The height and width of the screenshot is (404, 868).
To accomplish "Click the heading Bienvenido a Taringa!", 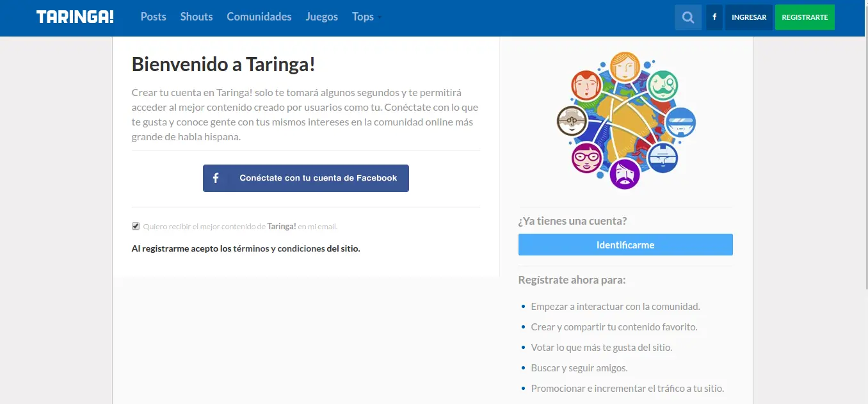I will 223,64.
